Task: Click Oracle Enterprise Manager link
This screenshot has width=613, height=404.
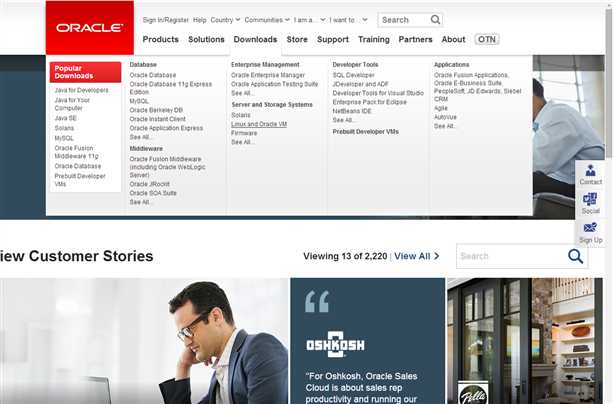Action: click(x=268, y=75)
